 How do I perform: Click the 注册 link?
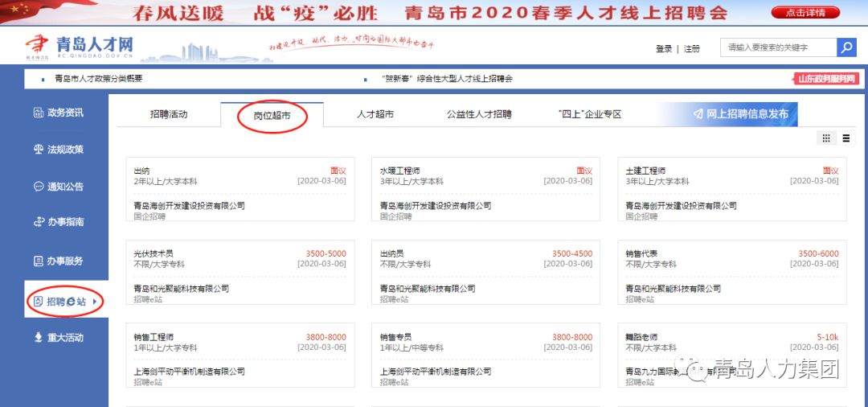(692, 49)
